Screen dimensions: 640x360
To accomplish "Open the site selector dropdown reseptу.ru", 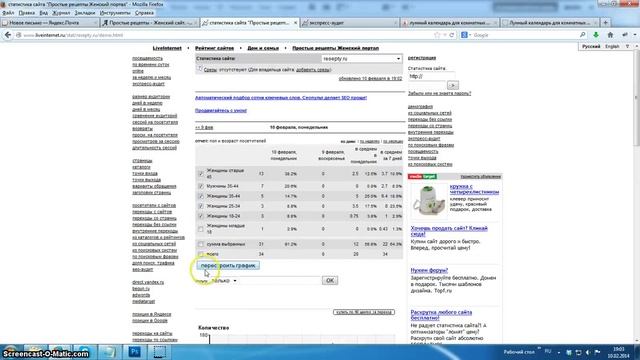I will [362, 59].
